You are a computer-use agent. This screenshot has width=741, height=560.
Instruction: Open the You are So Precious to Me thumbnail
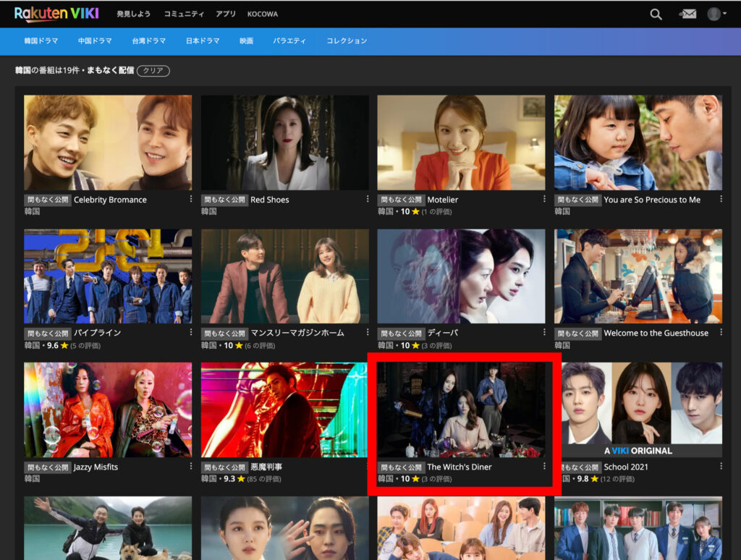pos(638,143)
